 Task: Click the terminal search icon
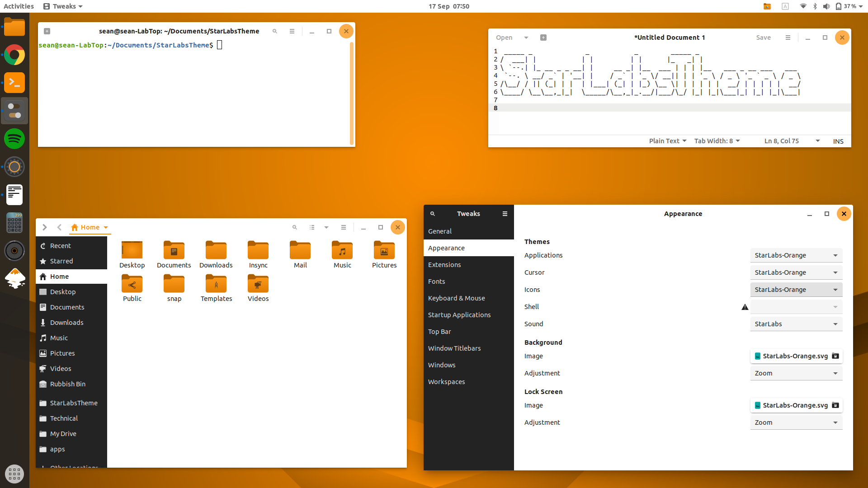point(275,31)
